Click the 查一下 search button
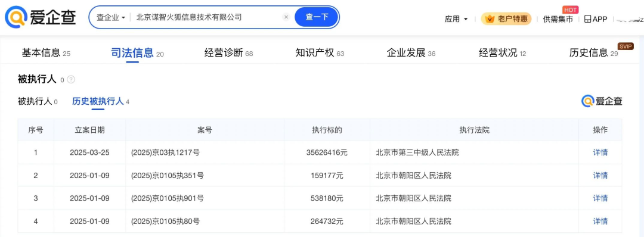 point(317,17)
